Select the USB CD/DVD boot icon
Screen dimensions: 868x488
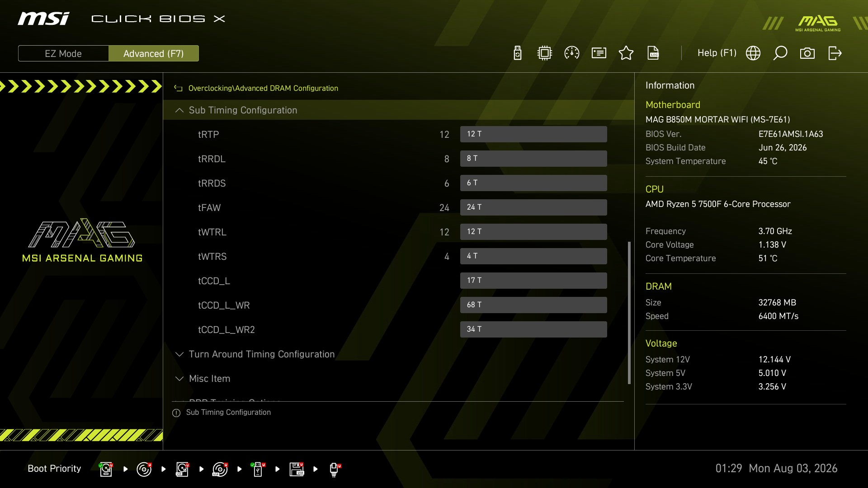tap(220, 469)
